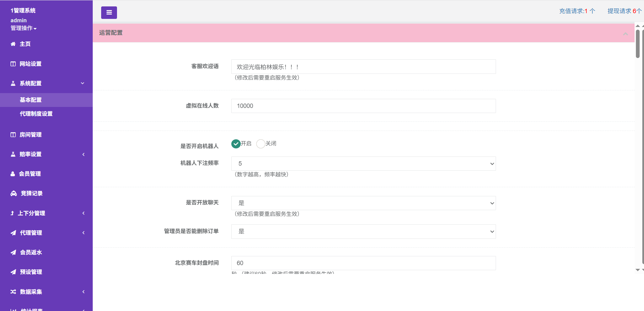This screenshot has height=311, width=644.
Task: Click the flask icon beside 赔率设置
Action: 13,154
